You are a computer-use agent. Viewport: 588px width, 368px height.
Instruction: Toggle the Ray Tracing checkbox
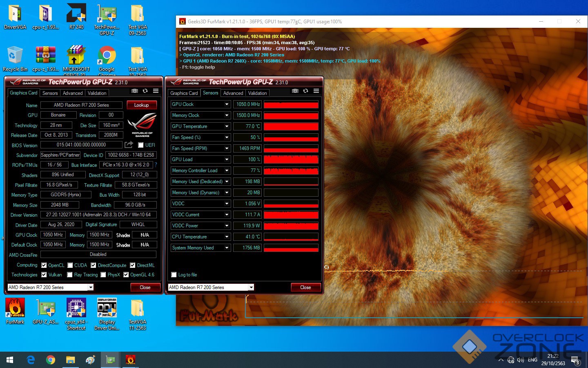(x=70, y=275)
